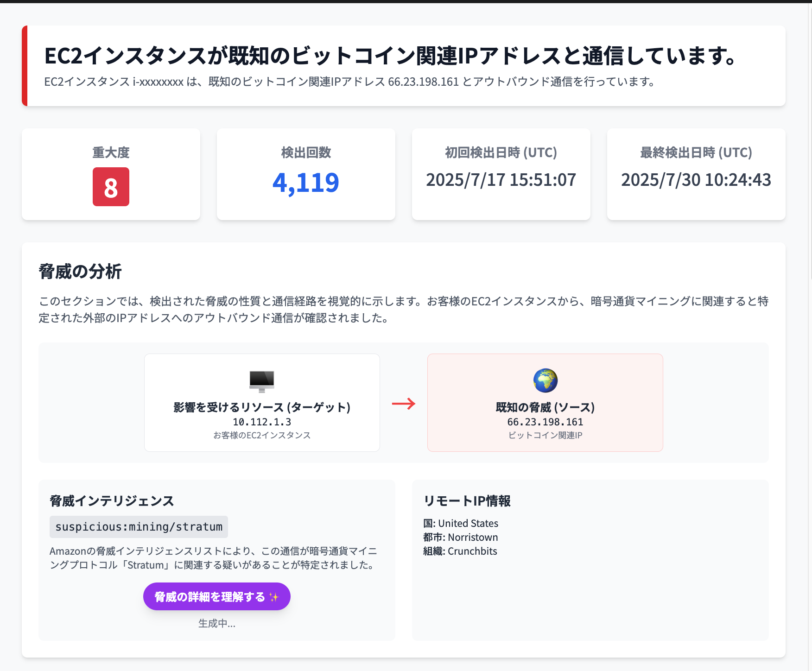Click the computer monitor icon
812x671 pixels.
262,381
